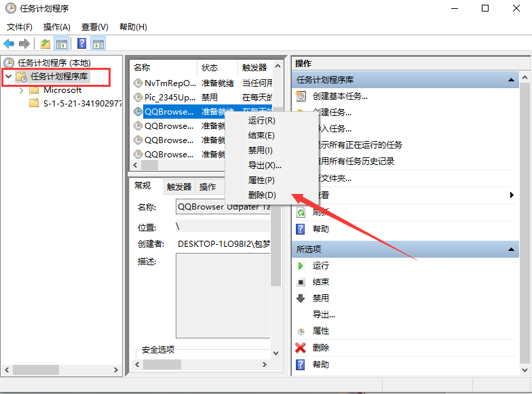Click the Create Basic Task icon
This screenshot has height=394, width=532.
[301, 96]
